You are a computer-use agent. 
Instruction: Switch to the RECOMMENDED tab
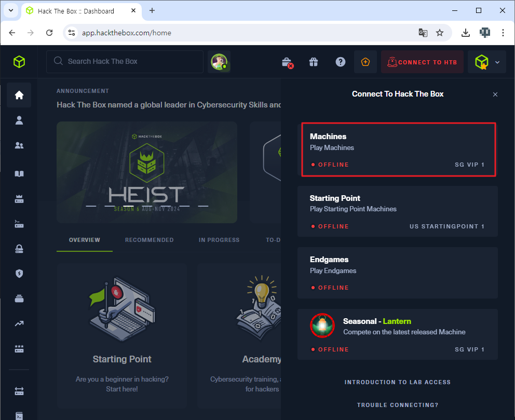(x=149, y=240)
